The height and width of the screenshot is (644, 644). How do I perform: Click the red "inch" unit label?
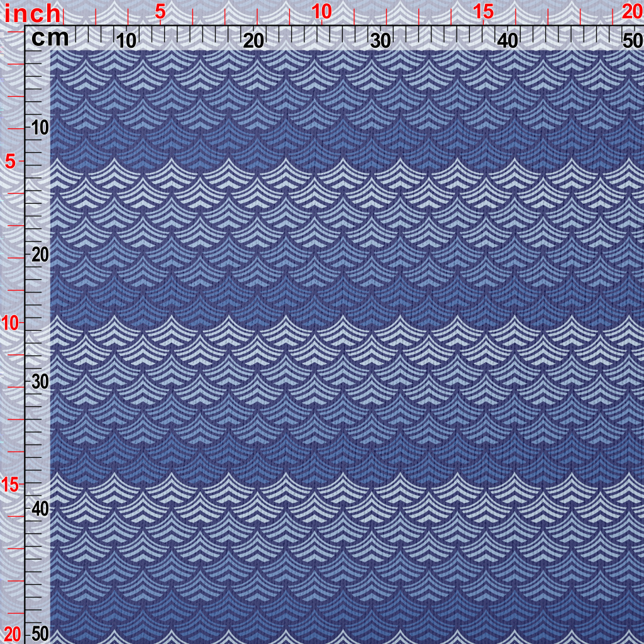[33, 13]
